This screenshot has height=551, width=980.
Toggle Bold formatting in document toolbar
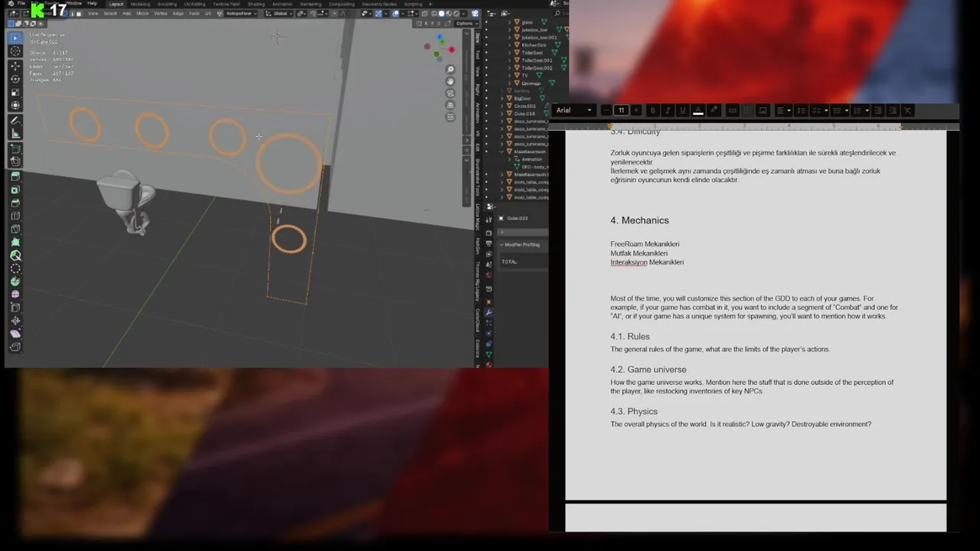(x=652, y=110)
